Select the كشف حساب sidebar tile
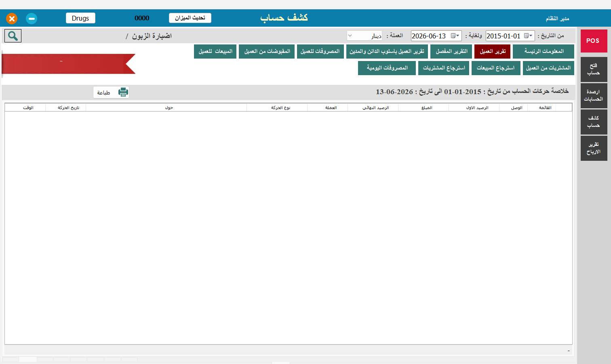 594,122
